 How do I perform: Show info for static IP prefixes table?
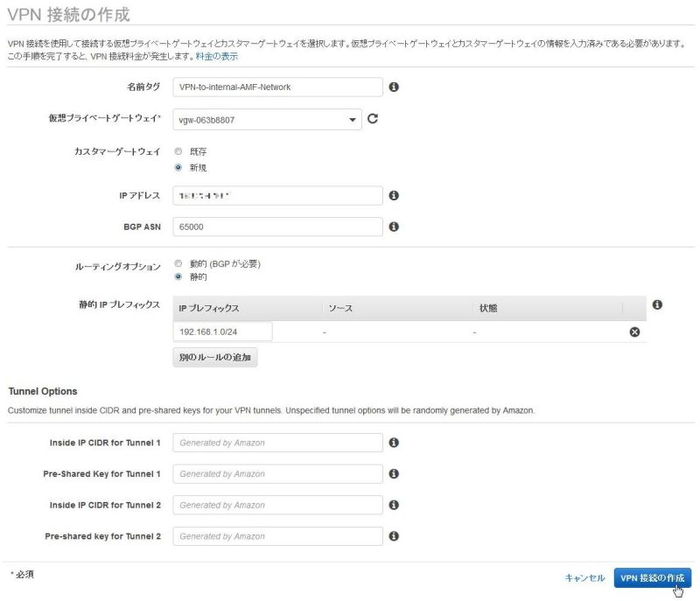[x=657, y=305]
